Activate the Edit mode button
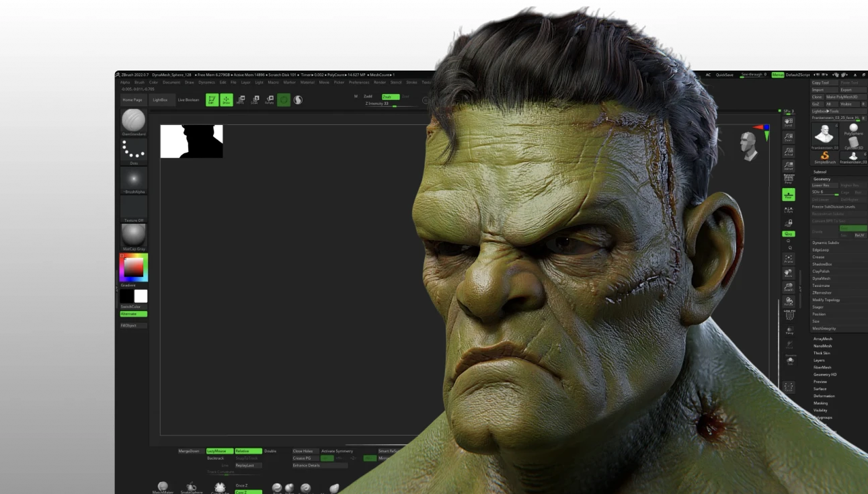This screenshot has height=494, width=868. point(211,100)
